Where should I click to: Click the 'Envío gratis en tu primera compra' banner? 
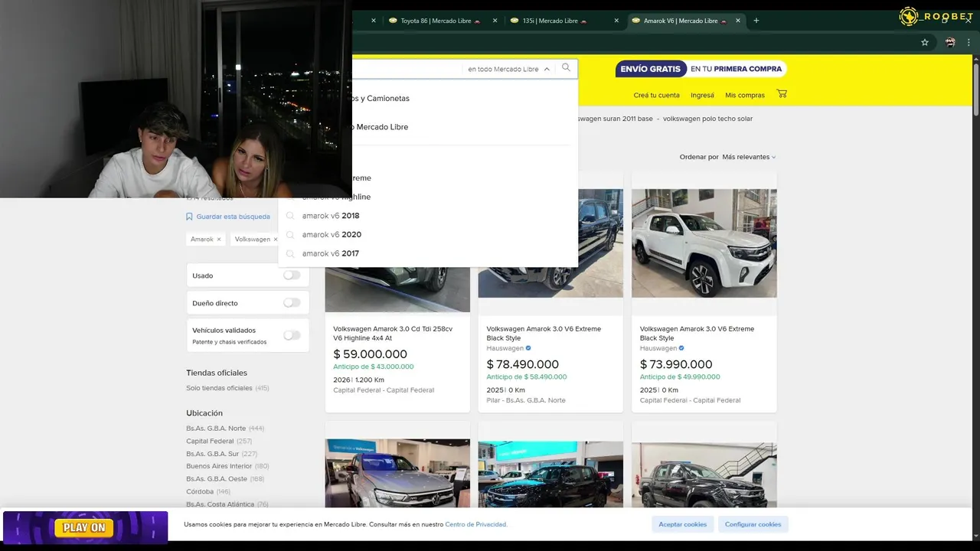tap(701, 69)
